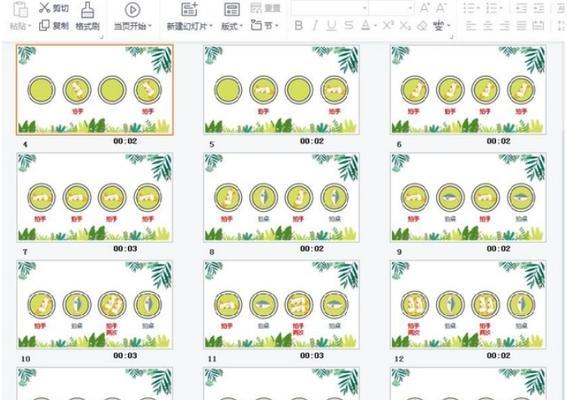Click the 00:02 timing under slide 4
567x400 pixels.
click(x=125, y=141)
